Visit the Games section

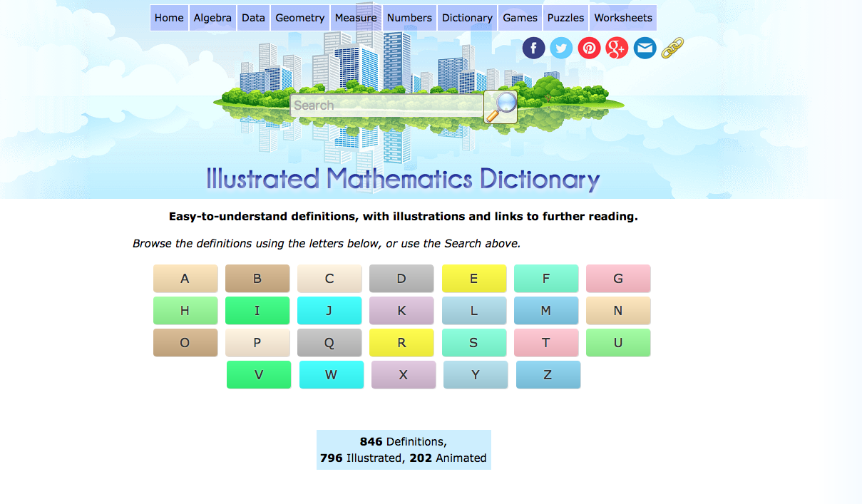(520, 17)
